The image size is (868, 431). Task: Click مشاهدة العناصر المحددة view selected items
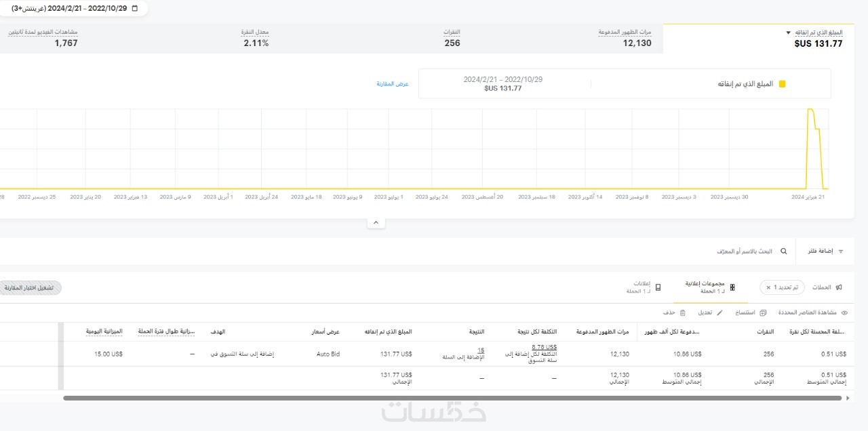click(x=807, y=313)
